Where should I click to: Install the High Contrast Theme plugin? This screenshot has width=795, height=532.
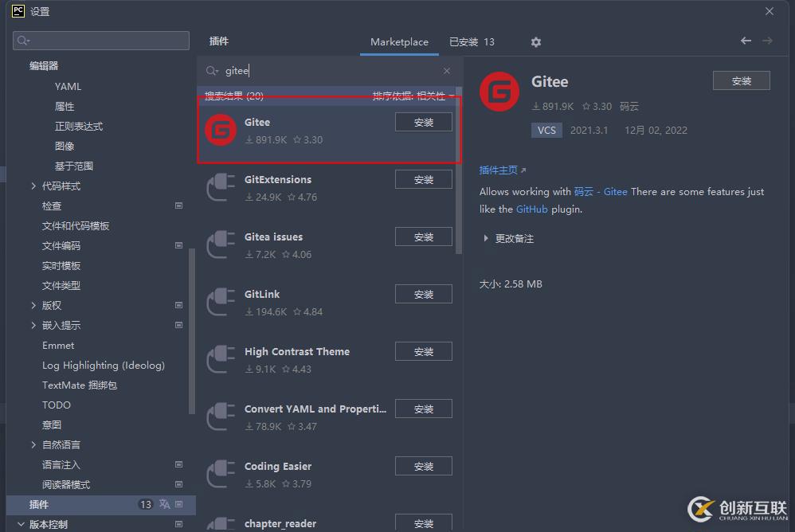point(423,351)
